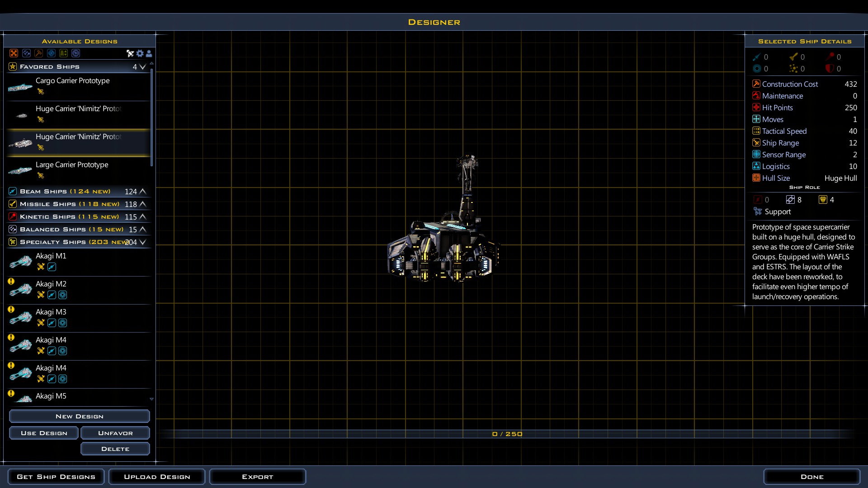The height and width of the screenshot is (488, 868).
Task: Toggle the clock filter icon
Action: (76, 53)
